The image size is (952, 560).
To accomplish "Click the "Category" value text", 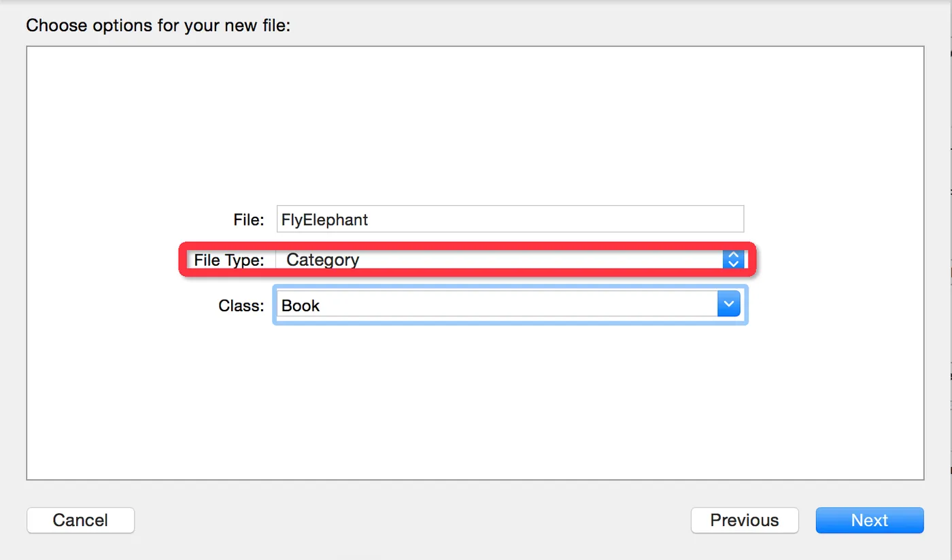I will click(x=323, y=260).
